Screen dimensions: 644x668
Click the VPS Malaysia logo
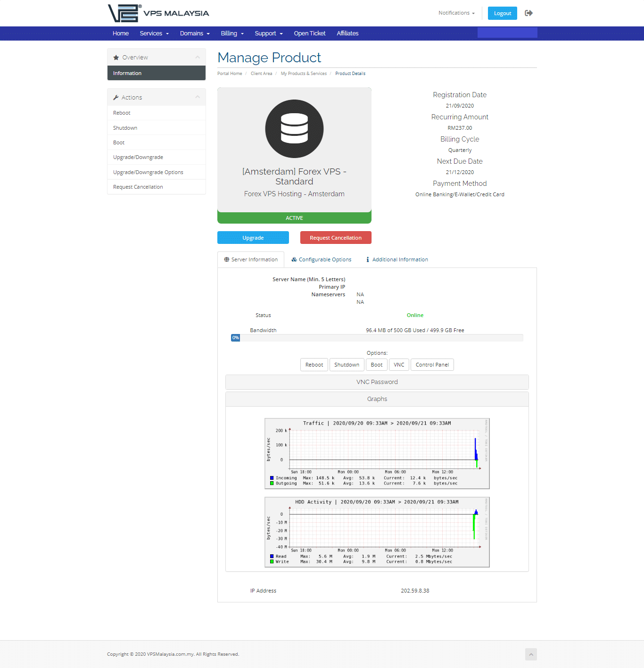(158, 13)
